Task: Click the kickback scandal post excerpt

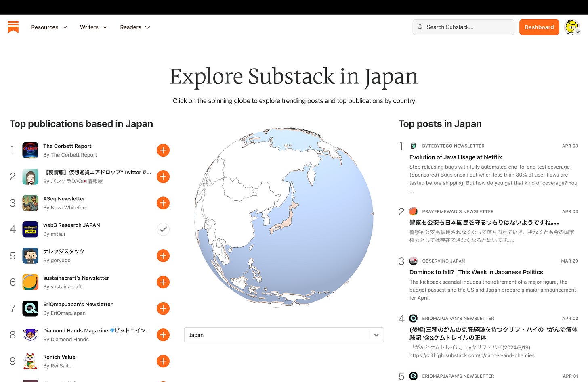Action: coord(493,290)
